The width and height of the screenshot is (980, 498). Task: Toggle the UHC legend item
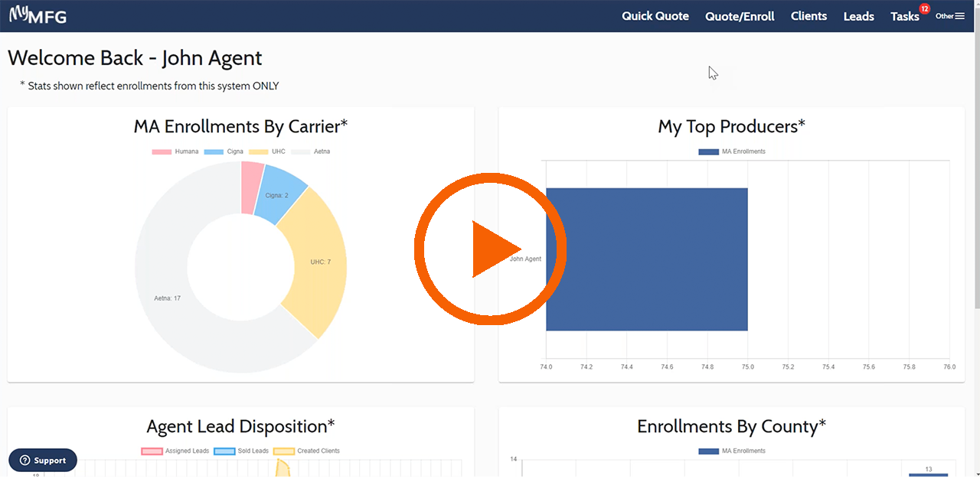coord(267,151)
